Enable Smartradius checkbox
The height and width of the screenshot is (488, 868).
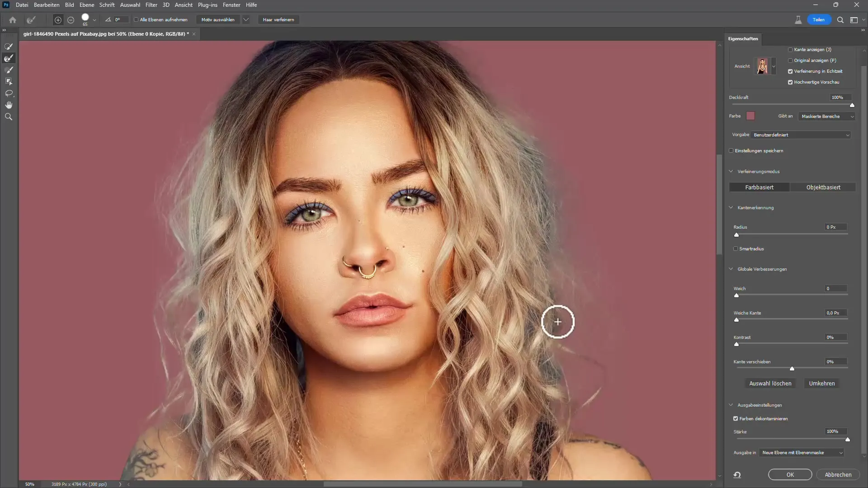tap(736, 249)
